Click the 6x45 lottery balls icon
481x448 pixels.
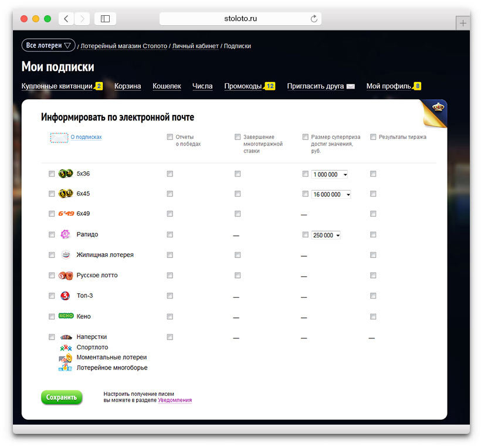pos(65,194)
